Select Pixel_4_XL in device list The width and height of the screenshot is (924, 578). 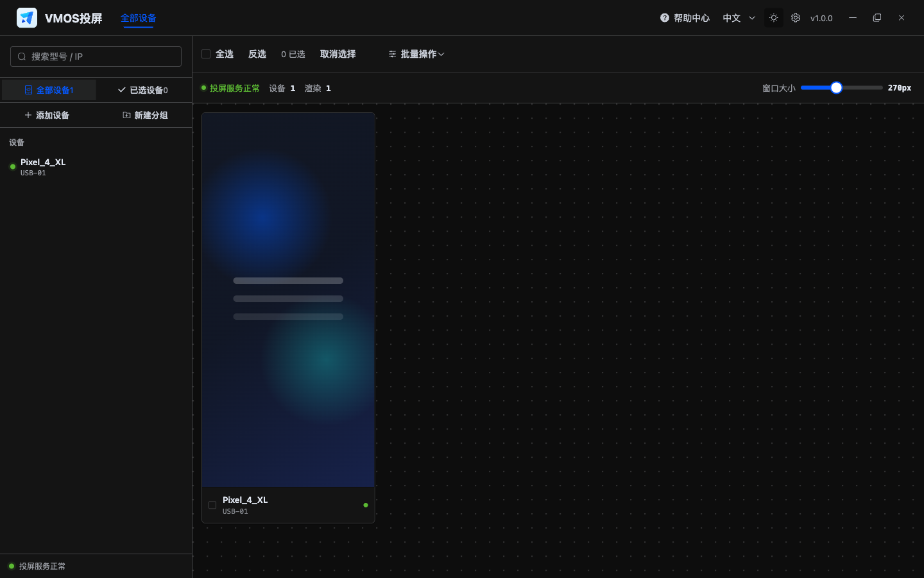pyautogui.click(x=96, y=167)
